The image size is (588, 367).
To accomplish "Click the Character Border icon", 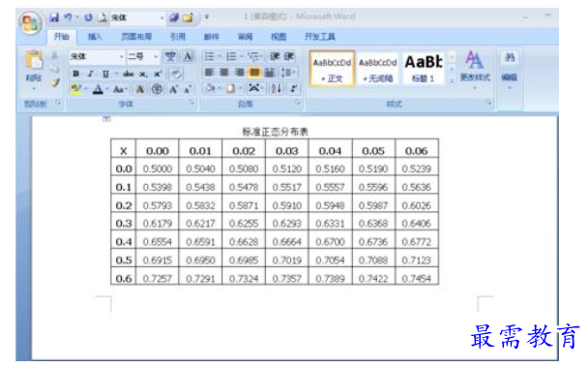I will [188, 56].
